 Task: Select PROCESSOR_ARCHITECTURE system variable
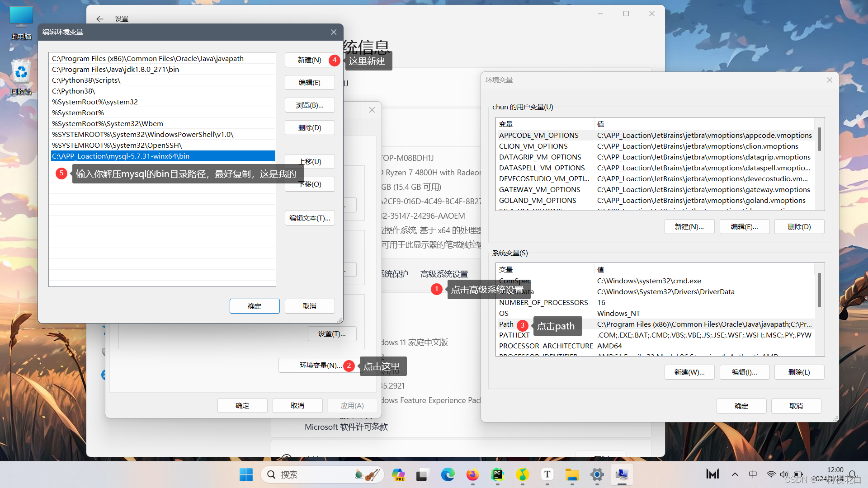point(655,346)
